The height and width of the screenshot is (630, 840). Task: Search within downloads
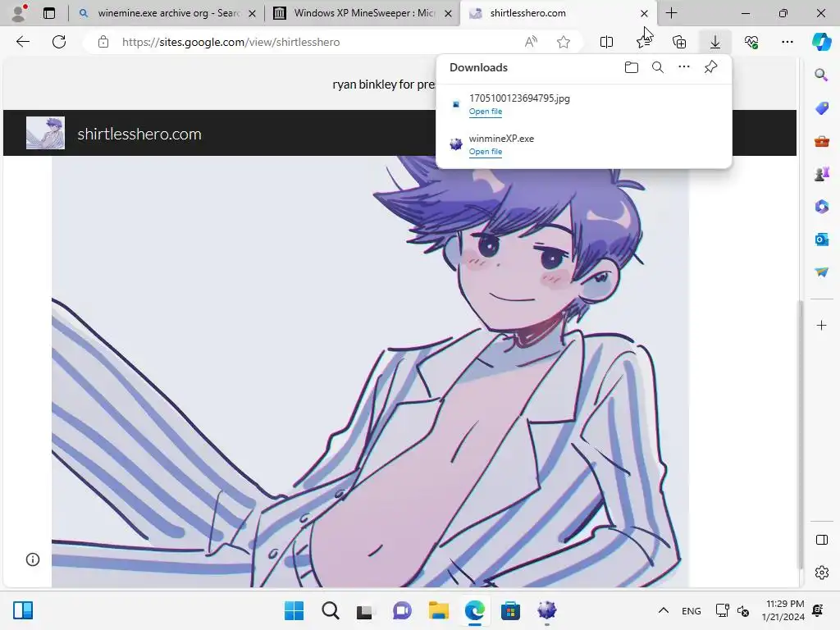(658, 67)
